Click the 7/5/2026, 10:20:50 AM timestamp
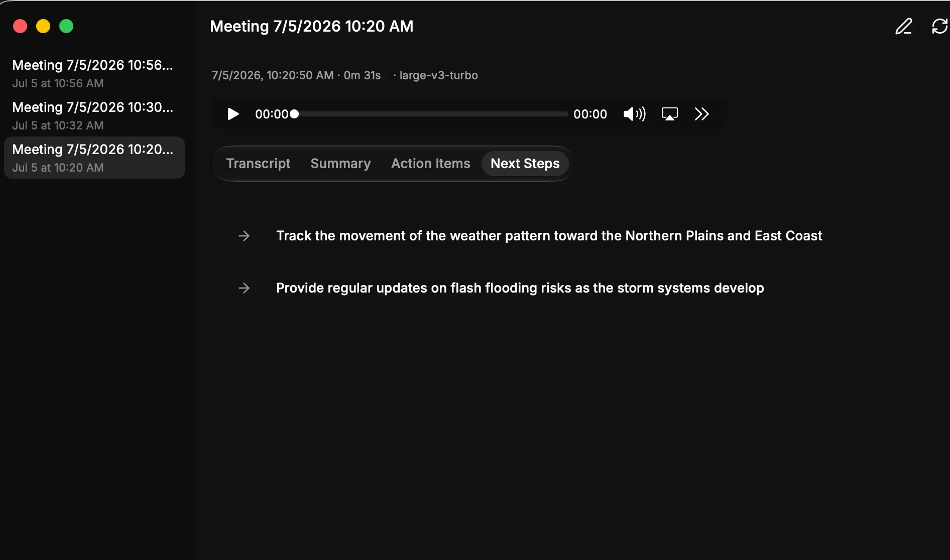Viewport: 950px width, 560px height. pos(273,75)
